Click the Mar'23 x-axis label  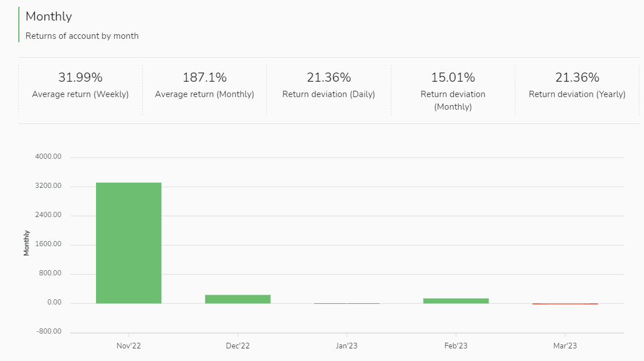coord(565,346)
